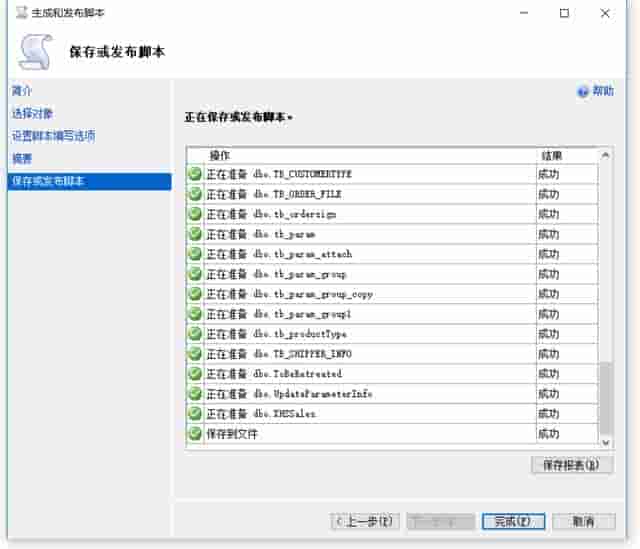Click the status icon beside dbo.tb_param

[x=195, y=234]
